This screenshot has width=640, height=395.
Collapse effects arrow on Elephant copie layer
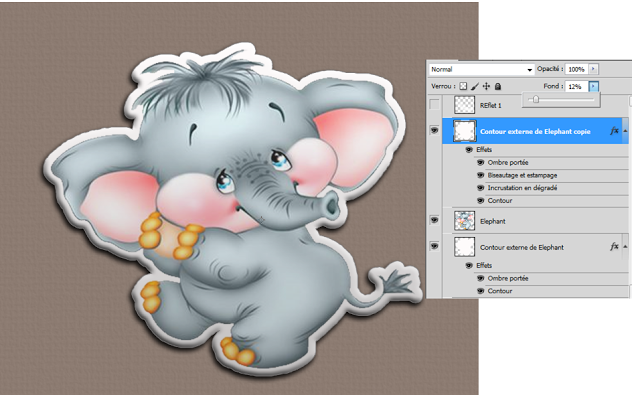625,131
